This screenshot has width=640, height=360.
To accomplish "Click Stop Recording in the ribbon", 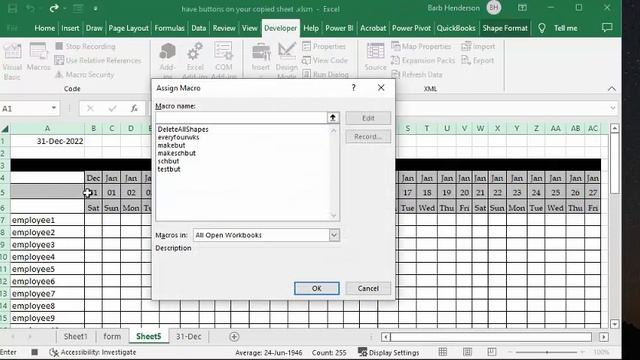I will pos(85,47).
